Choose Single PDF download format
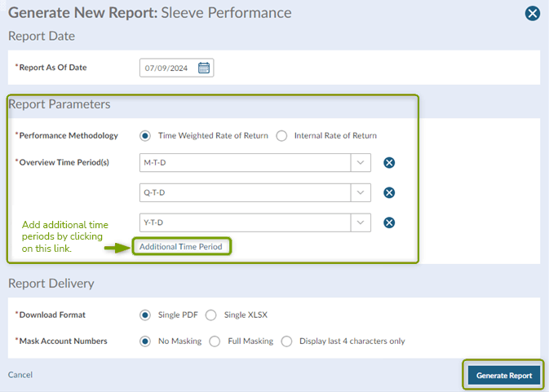This screenshot has width=549, height=392. click(146, 315)
